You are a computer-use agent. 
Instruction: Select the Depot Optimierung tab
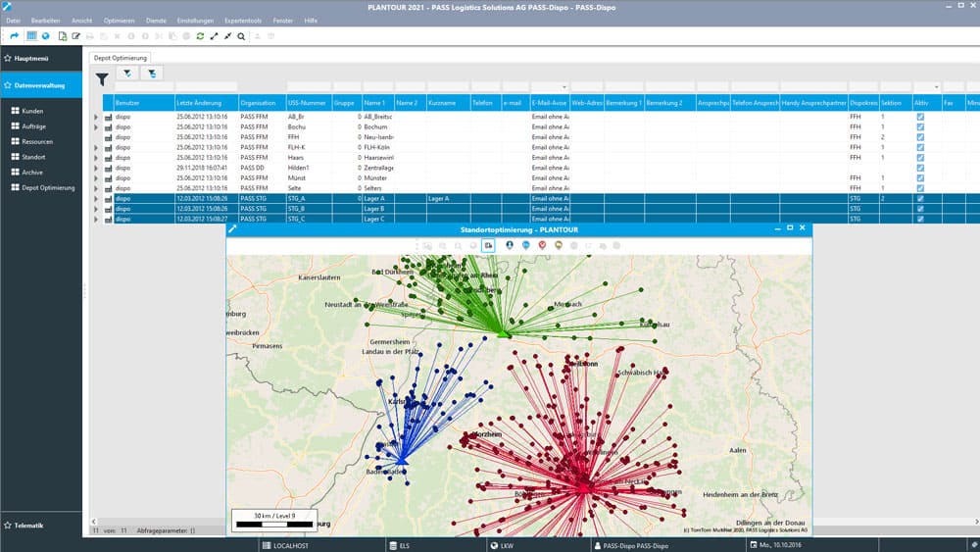tap(120, 58)
